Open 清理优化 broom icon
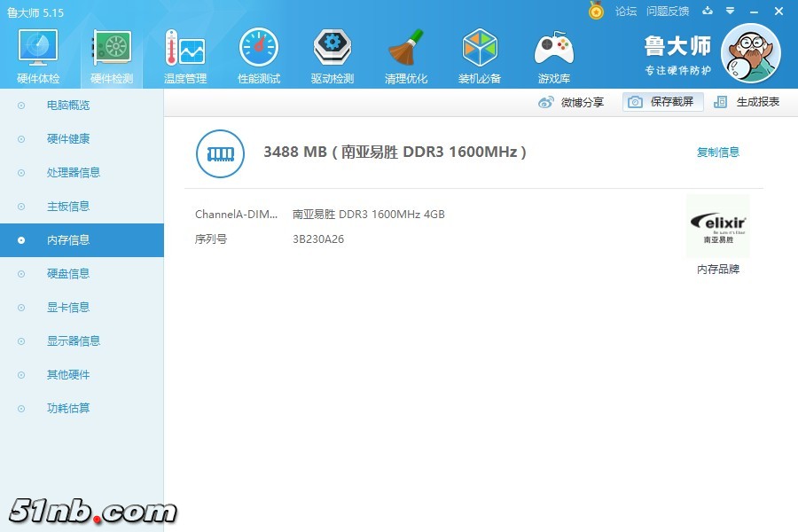Screen dimensions: 798x532 [x=406, y=51]
